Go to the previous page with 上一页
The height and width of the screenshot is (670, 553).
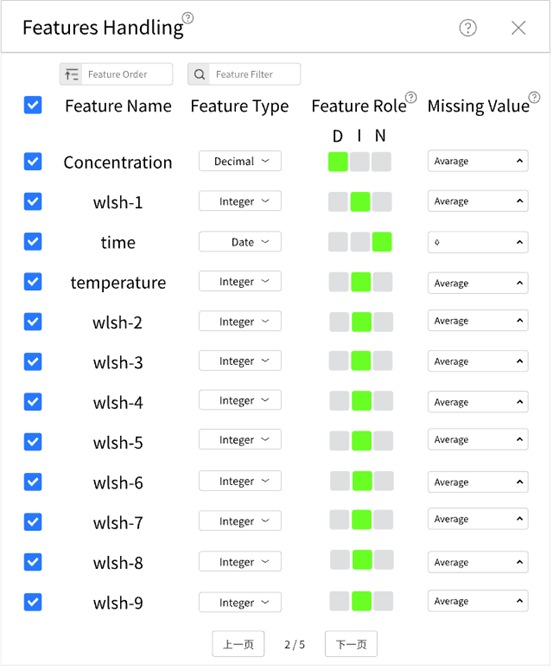[238, 644]
